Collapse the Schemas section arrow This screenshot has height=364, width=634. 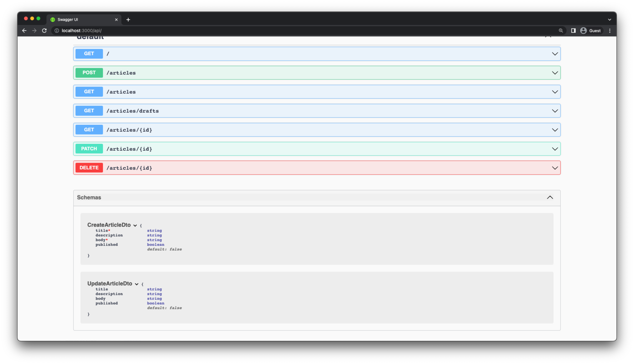[x=550, y=197]
